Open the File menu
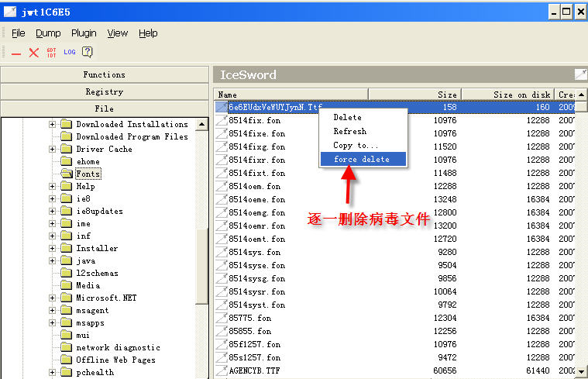588x379 pixels. [x=18, y=33]
